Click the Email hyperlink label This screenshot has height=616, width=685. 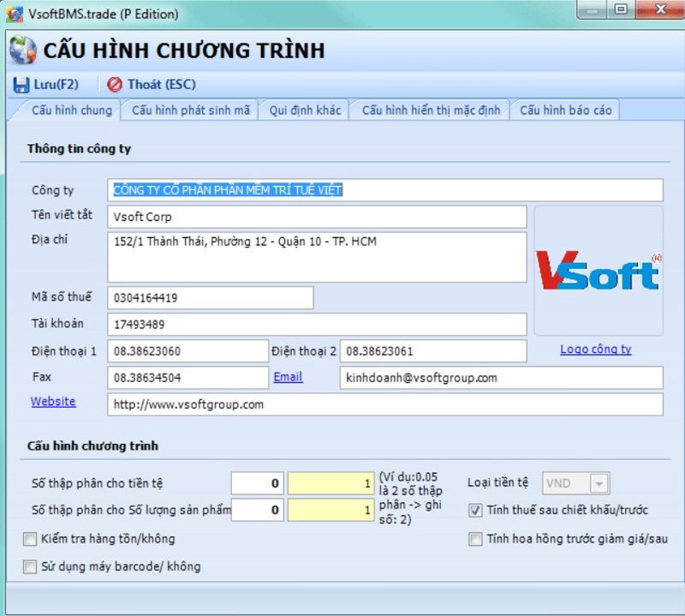point(288,376)
